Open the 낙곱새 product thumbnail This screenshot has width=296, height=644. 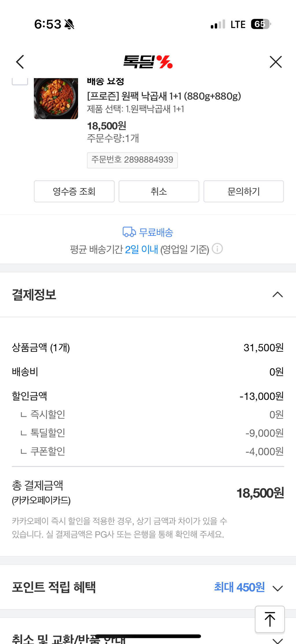tap(56, 98)
